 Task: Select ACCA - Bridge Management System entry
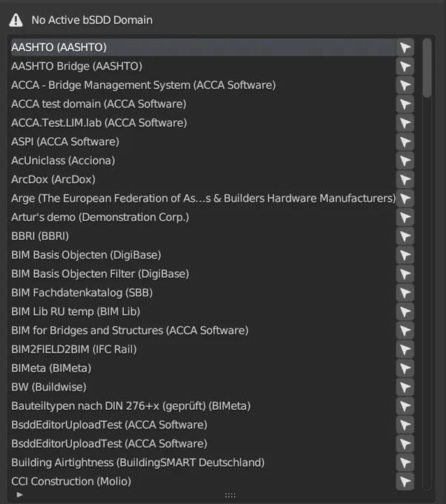pos(204,85)
